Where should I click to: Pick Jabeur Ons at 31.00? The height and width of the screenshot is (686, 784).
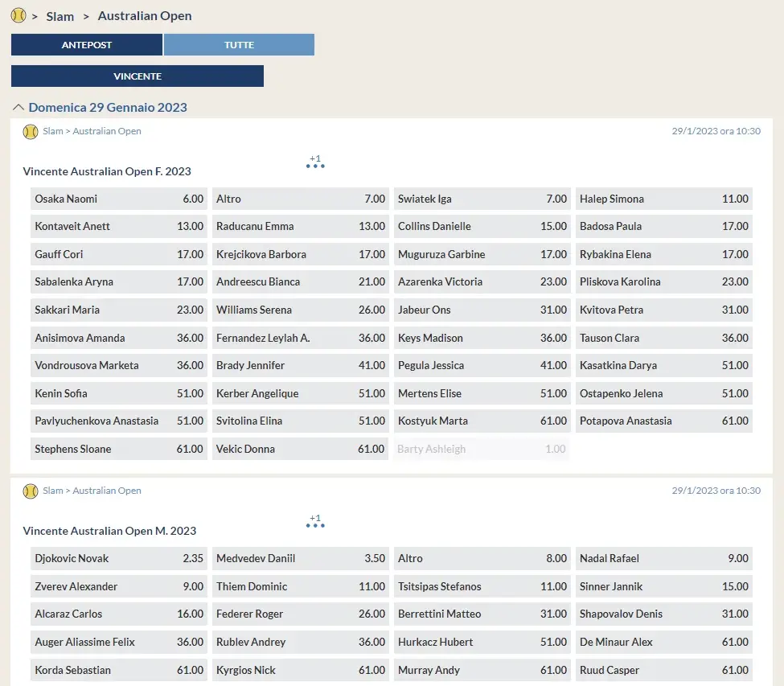(x=482, y=310)
